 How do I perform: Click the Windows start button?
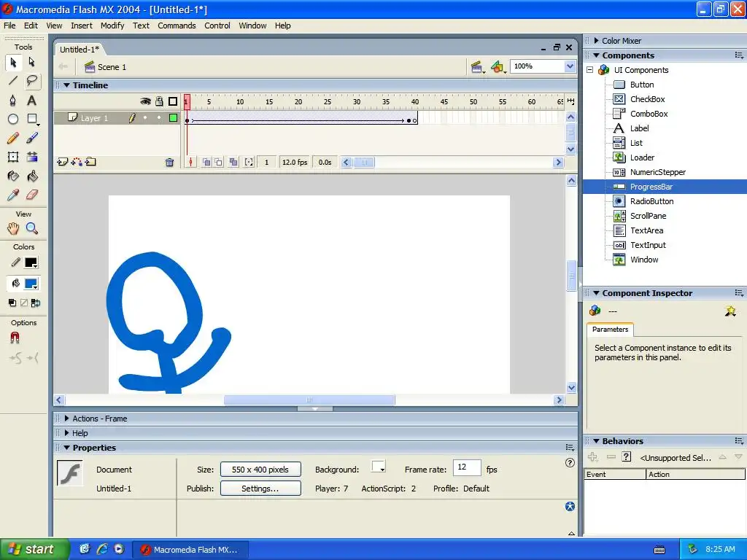pos(35,549)
